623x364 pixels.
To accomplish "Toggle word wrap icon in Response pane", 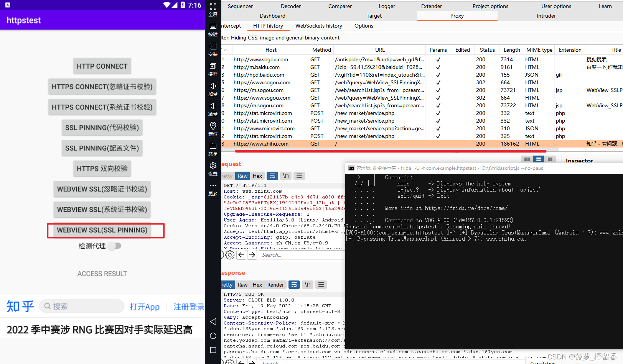I will click(294, 285).
